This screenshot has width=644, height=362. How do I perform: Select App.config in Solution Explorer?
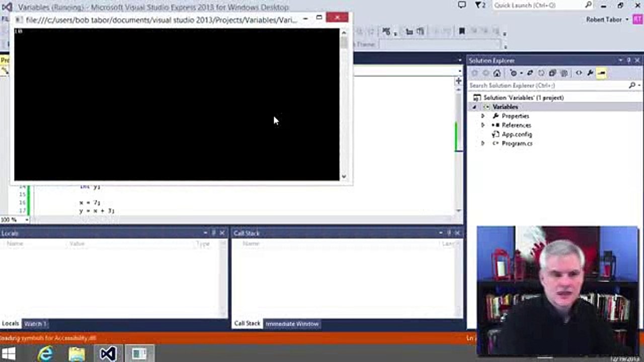point(516,134)
